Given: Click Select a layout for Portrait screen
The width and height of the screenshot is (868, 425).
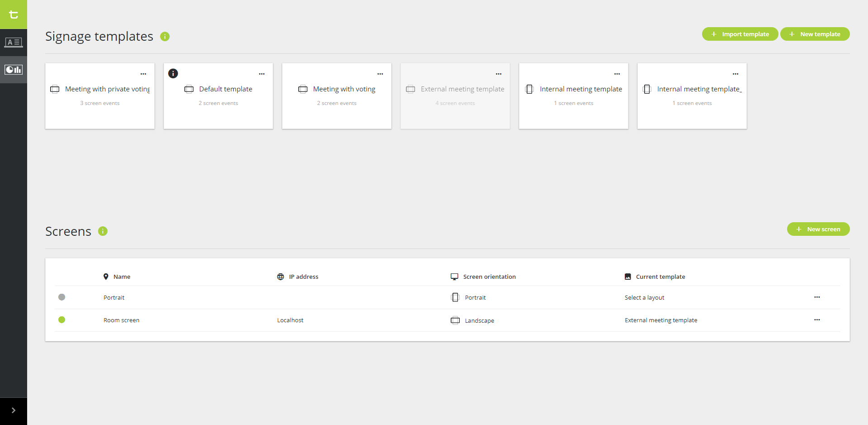Looking at the screenshot, I should click(x=644, y=297).
